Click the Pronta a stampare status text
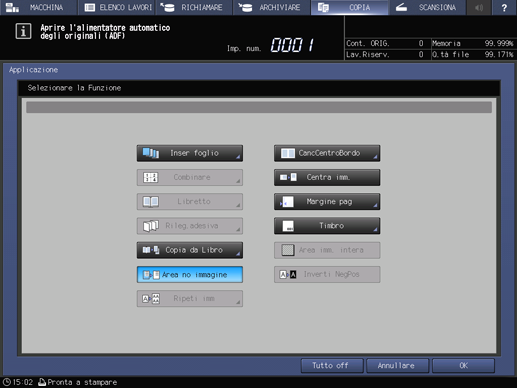 pyautogui.click(x=82, y=382)
